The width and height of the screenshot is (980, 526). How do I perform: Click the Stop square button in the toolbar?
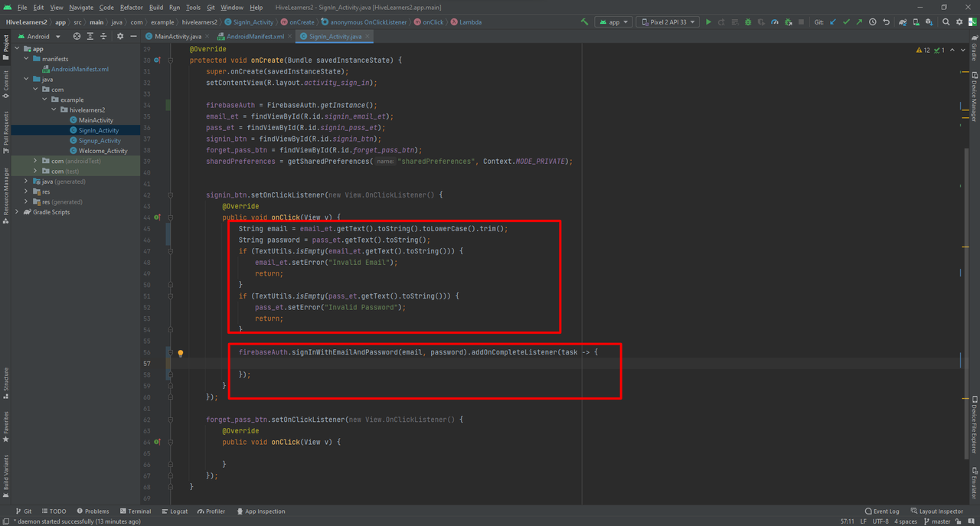[801, 22]
